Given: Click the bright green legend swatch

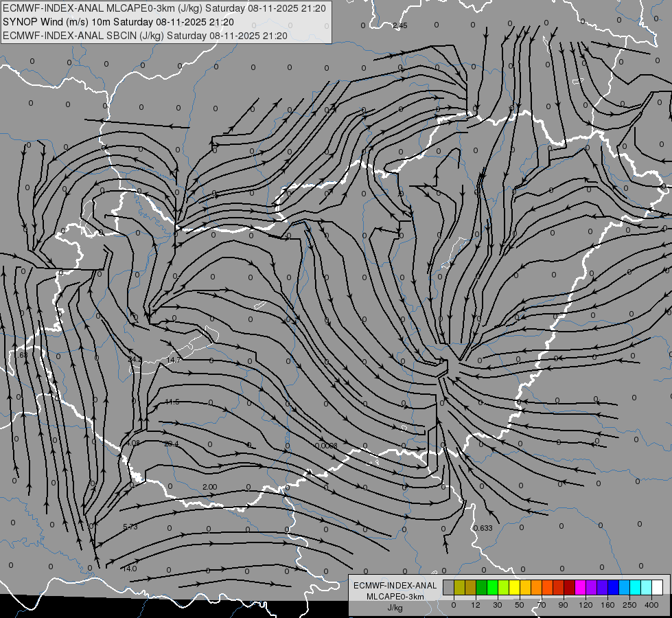Looking at the screenshot, I should [493, 587].
